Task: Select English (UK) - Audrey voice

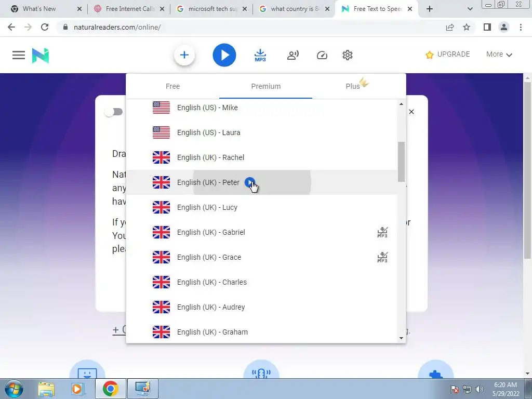Action: (261, 307)
